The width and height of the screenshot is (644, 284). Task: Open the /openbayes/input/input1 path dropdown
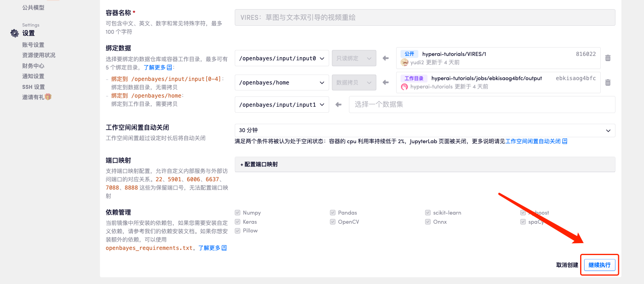coord(282,105)
